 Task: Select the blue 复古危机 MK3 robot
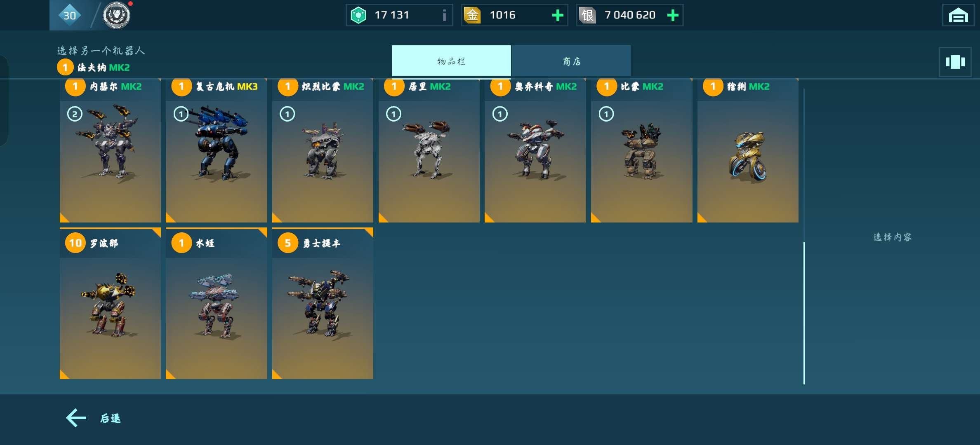point(217,150)
